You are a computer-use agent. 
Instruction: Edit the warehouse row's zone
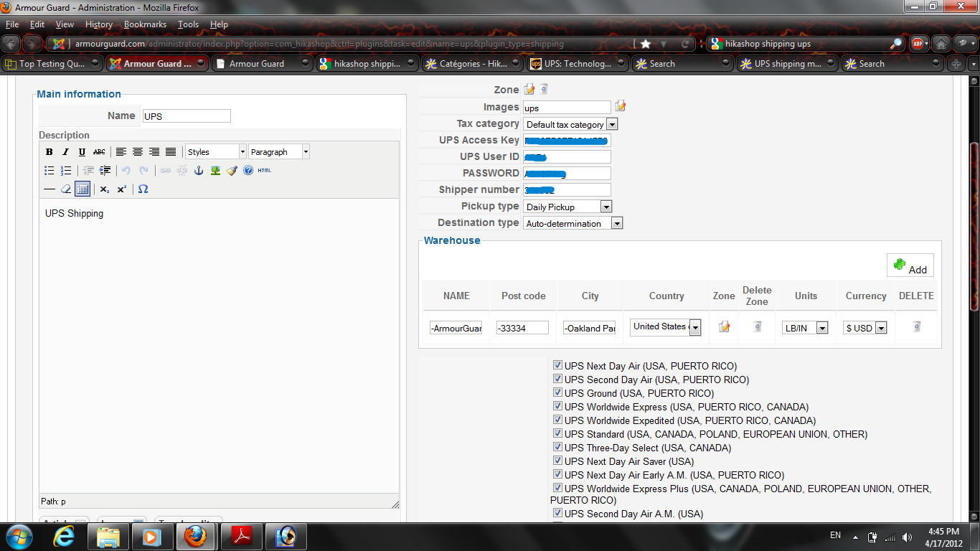724,327
